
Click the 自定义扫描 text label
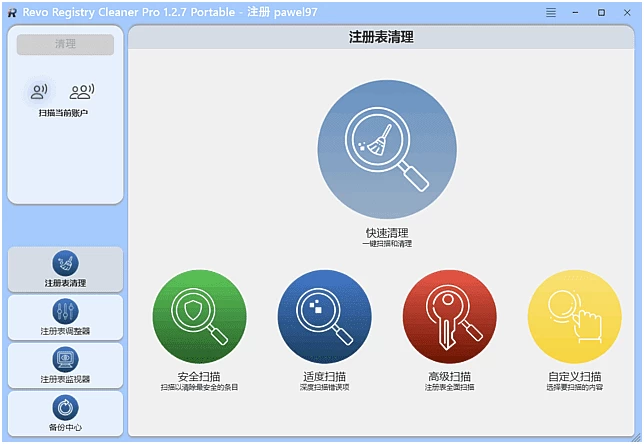(x=574, y=377)
